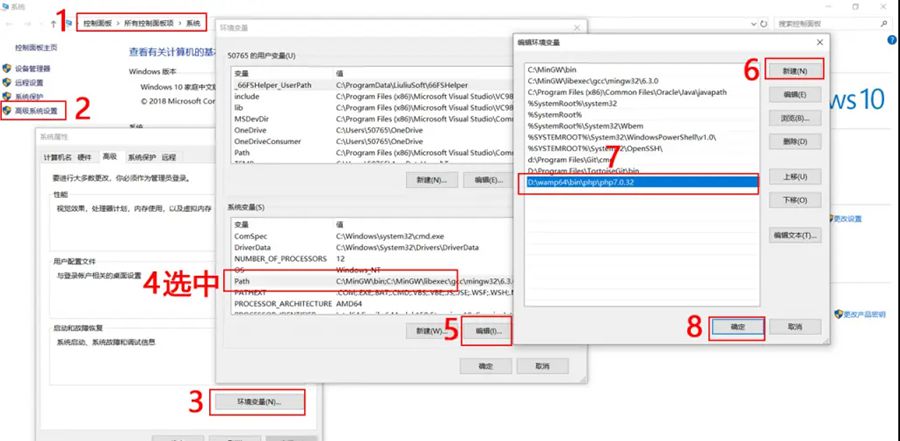Viewport: 900px width, 441px height.
Task: Switch to the 系统保护 tab in 系统属性
Action: 139,157
